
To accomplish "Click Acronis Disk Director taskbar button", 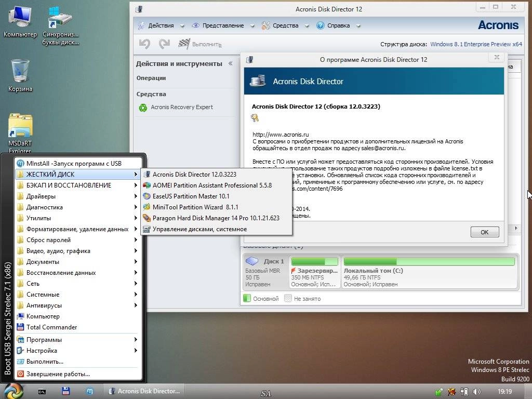I will click(x=144, y=391).
